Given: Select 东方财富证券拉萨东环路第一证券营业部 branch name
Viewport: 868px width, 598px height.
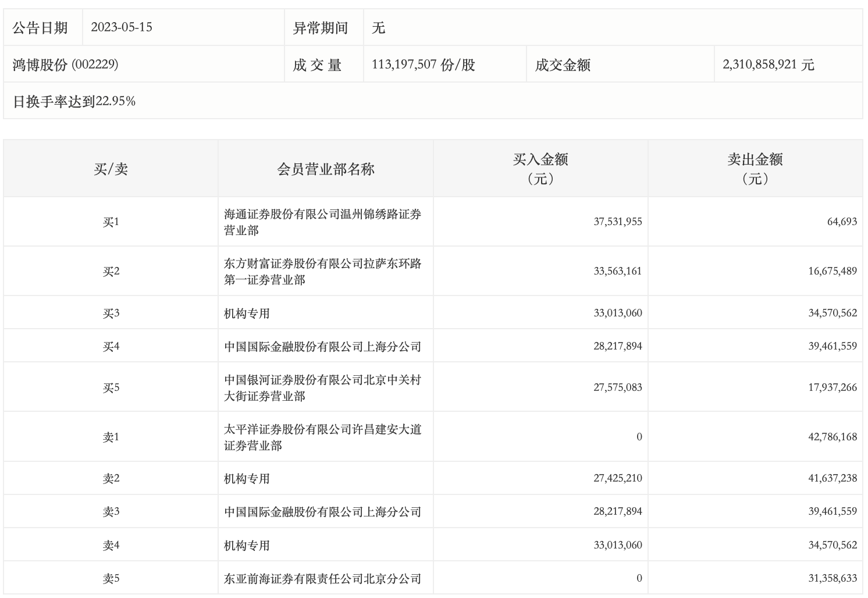Looking at the screenshot, I should point(322,271).
